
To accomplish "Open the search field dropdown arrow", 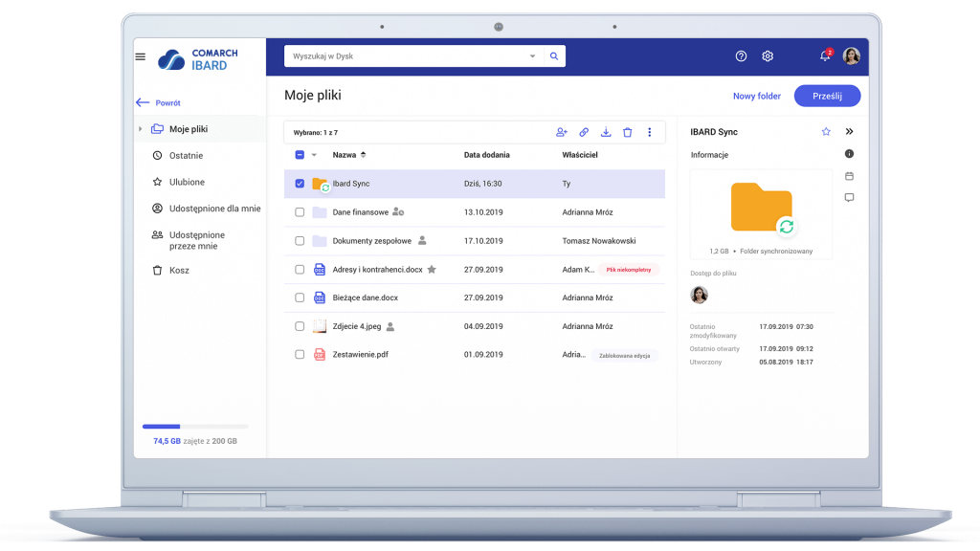I will (532, 56).
